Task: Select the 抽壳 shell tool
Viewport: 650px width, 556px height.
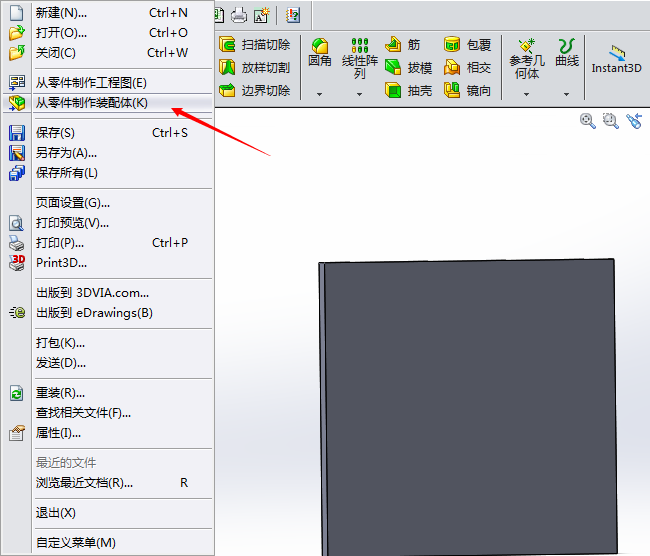Action: point(408,90)
